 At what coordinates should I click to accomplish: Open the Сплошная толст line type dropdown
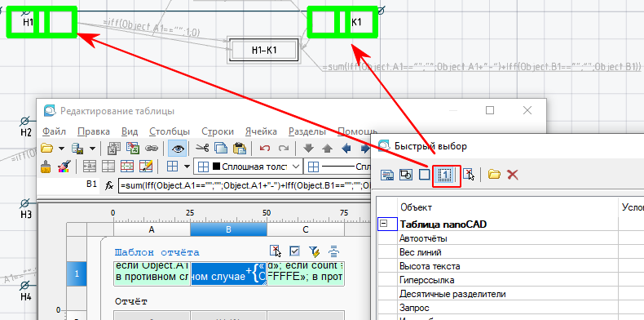point(248,167)
